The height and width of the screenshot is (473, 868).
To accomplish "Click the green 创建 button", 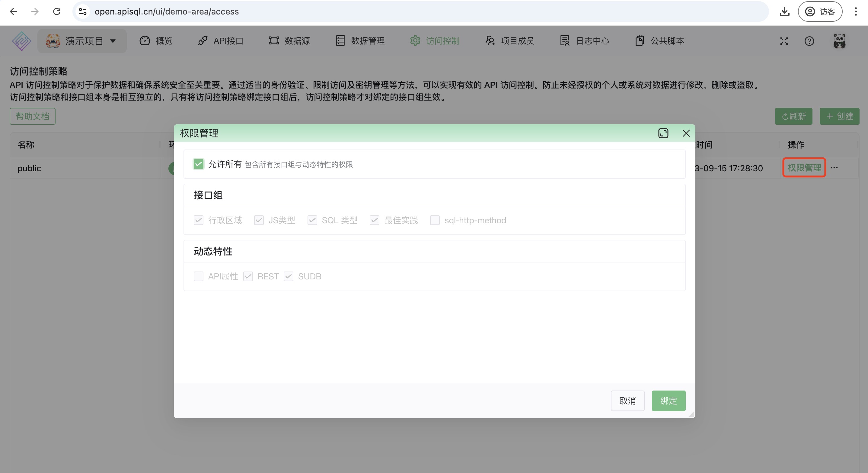I will pyautogui.click(x=839, y=116).
